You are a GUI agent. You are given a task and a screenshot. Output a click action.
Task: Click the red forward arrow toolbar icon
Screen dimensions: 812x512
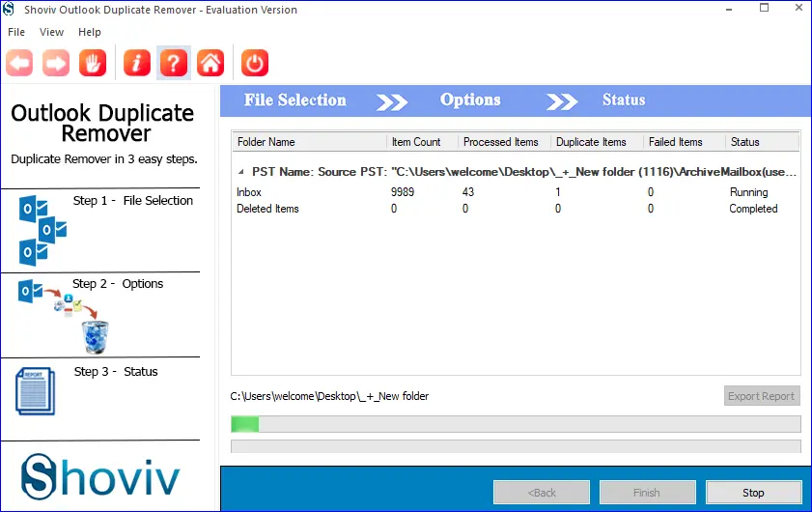tap(56, 63)
